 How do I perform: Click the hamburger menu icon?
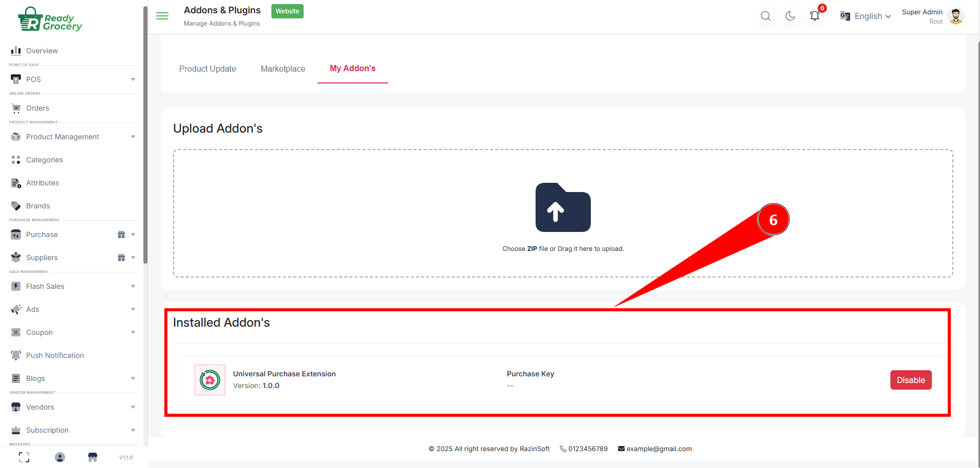tap(162, 16)
